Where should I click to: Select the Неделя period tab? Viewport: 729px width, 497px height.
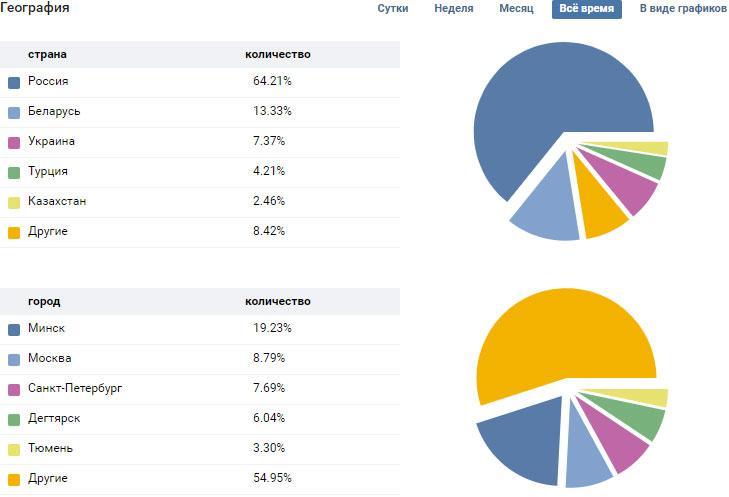click(454, 9)
